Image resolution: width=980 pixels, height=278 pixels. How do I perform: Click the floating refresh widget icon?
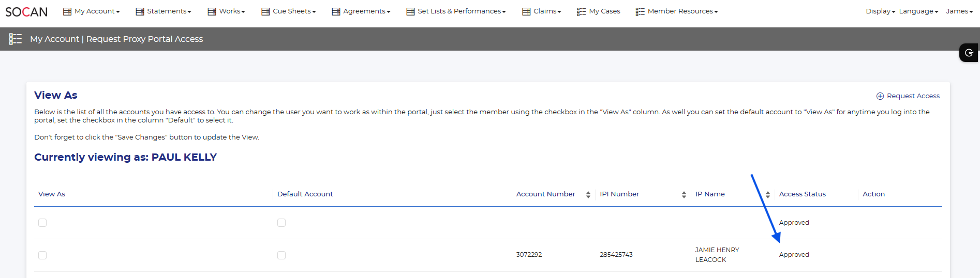tap(969, 53)
